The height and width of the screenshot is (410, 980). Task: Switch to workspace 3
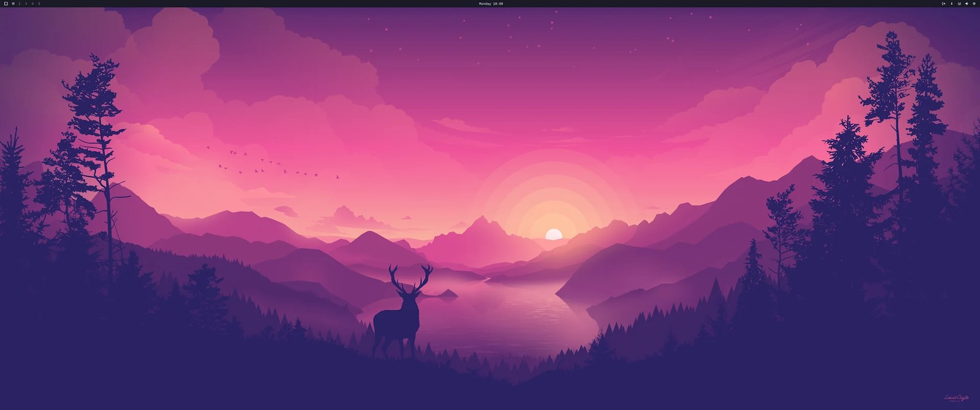coord(26,4)
